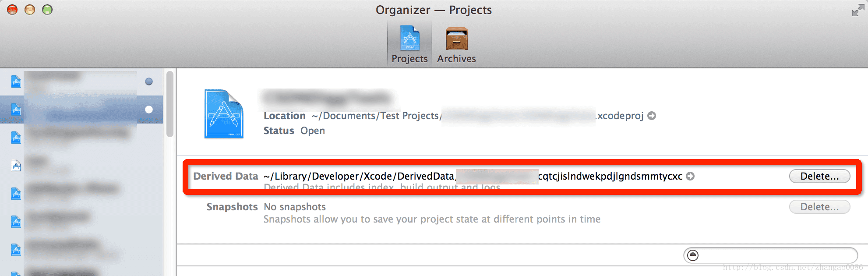The image size is (868, 276).
Task: Click open-status dot of first project
Action: 149,81
